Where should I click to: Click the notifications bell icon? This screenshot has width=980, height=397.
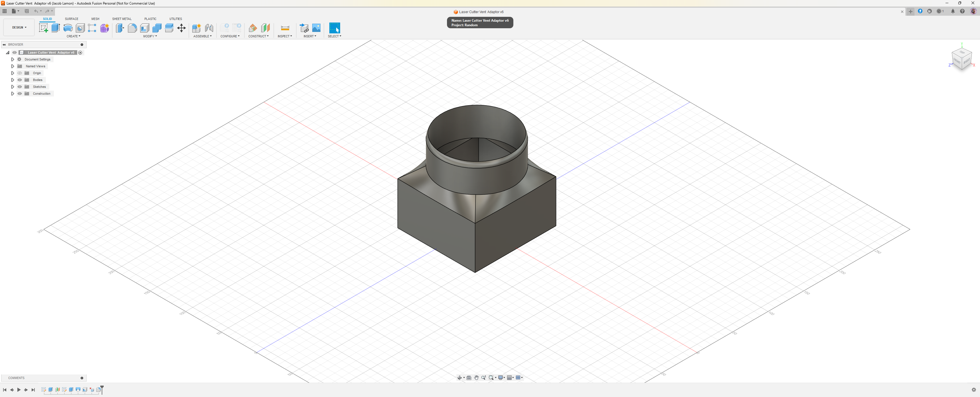(953, 11)
